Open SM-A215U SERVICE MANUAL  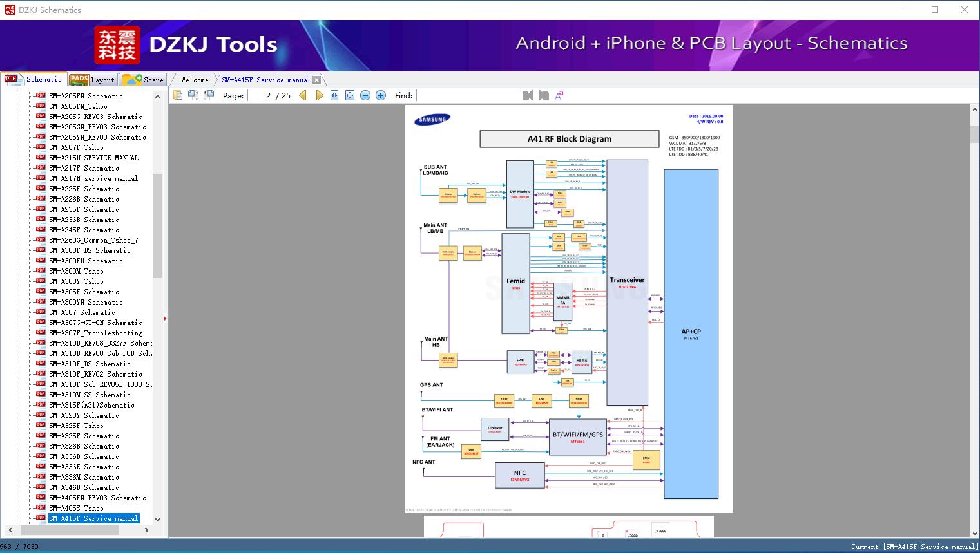pos(93,158)
